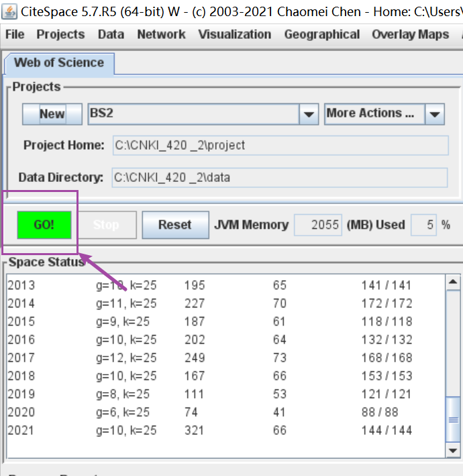463x476 pixels.
Task: Select the 2019 row year
Action: 21,394
